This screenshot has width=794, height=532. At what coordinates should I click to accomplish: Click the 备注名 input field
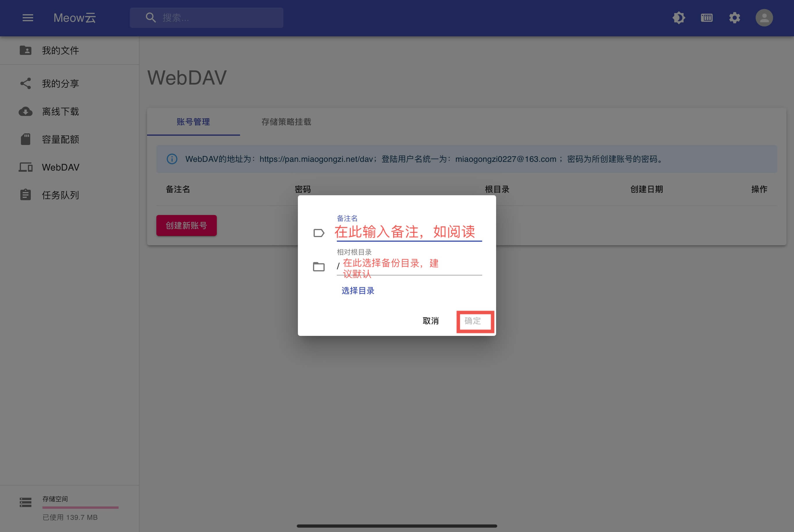point(409,232)
